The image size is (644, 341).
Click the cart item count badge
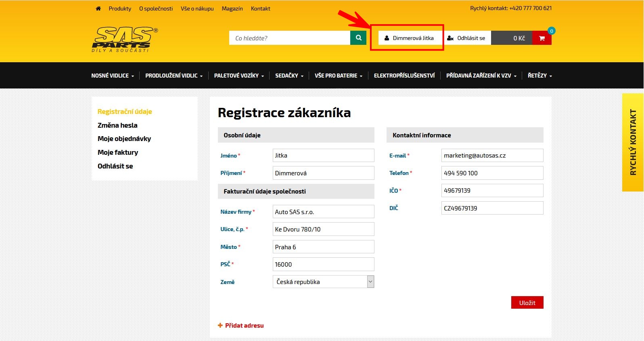pyautogui.click(x=551, y=31)
